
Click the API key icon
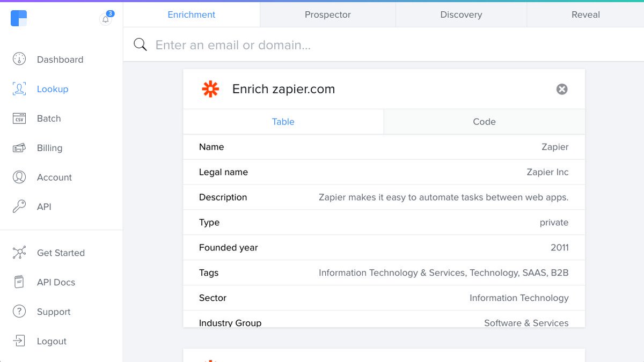click(x=19, y=206)
